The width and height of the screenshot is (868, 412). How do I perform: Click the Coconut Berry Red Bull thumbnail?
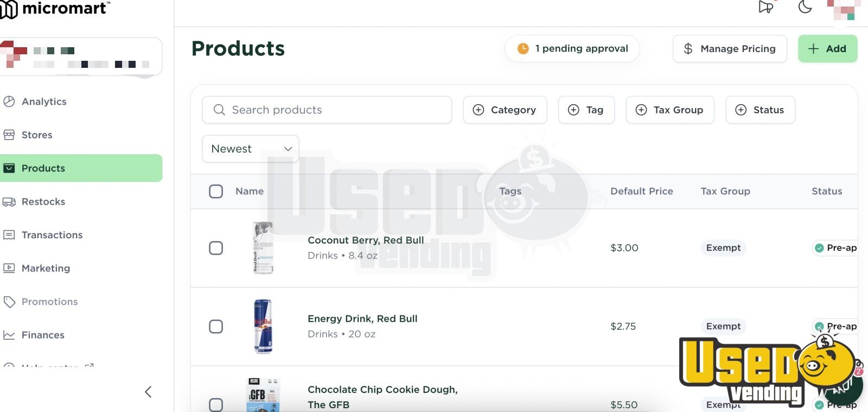263,248
